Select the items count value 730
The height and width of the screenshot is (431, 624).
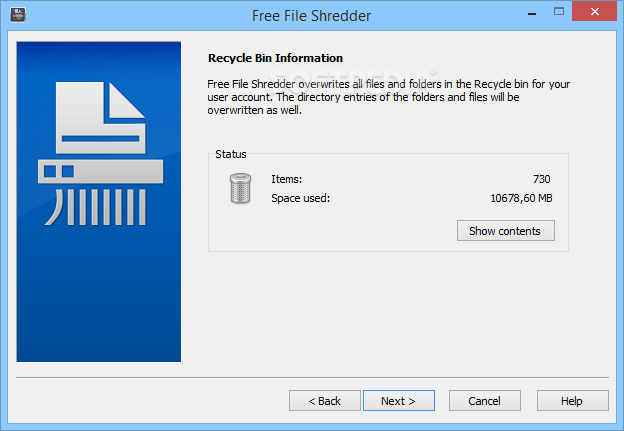(x=542, y=179)
